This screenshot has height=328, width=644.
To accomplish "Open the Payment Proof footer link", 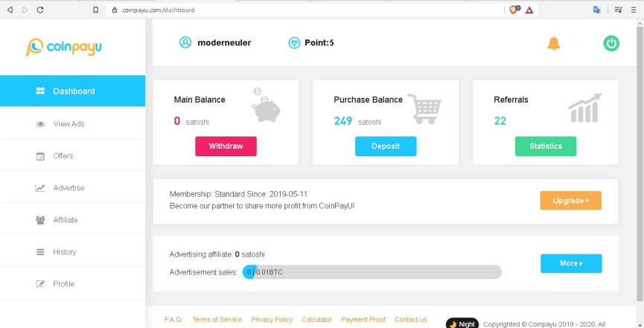I will click(363, 319).
